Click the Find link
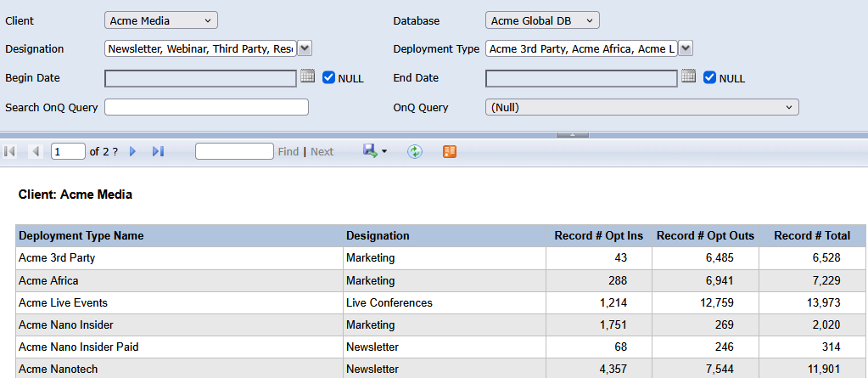 pyautogui.click(x=288, y=151)
